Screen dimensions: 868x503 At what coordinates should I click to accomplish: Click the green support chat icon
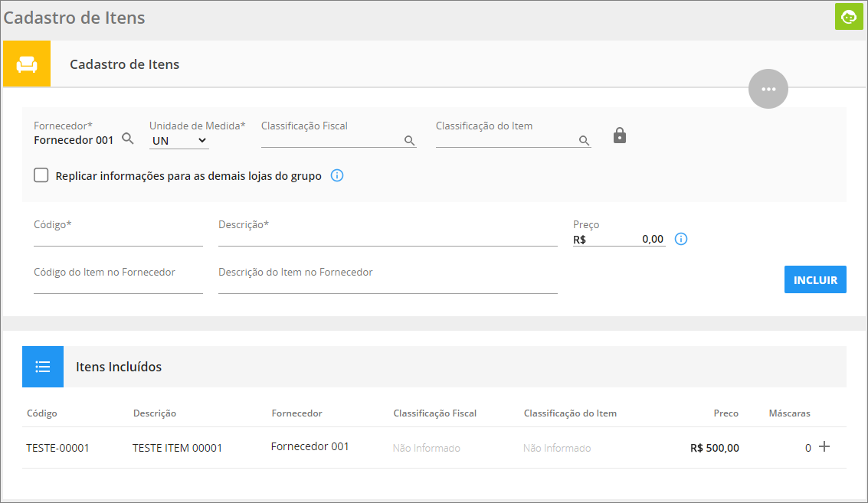click(849, 17)
